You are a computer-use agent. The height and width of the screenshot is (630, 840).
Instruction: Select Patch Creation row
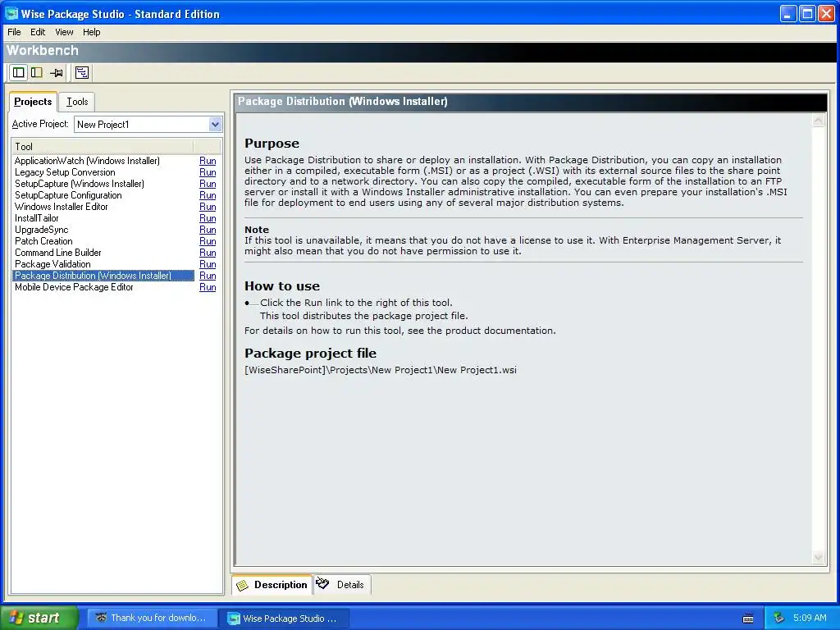pyautogui.click(x=103, y=241)
